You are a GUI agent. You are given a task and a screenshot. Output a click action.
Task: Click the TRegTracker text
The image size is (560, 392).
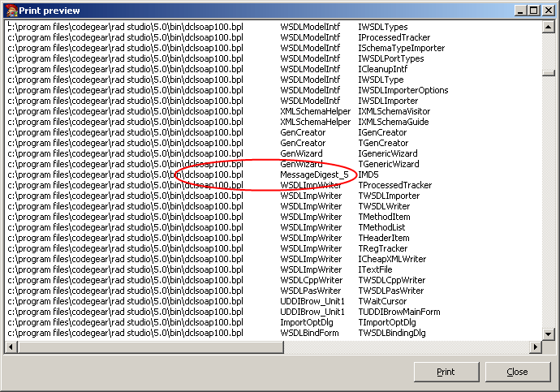(383, 248)
